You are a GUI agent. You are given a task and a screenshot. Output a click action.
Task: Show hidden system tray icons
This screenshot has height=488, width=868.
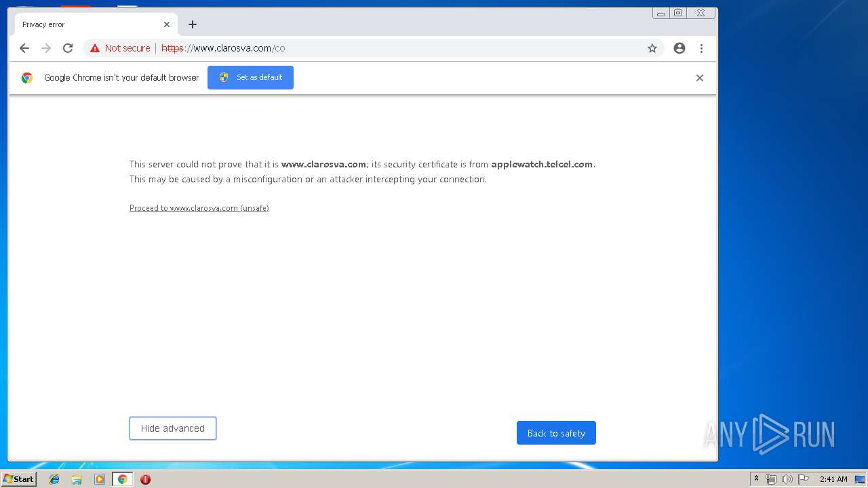tap(756, 479)
